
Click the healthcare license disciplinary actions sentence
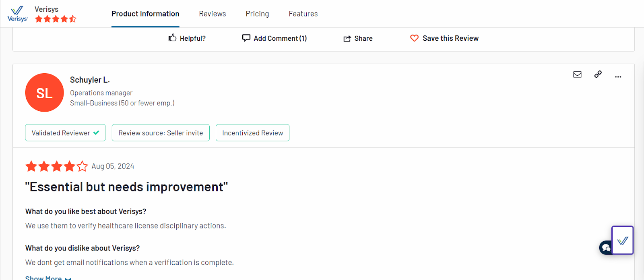point(126,226)
